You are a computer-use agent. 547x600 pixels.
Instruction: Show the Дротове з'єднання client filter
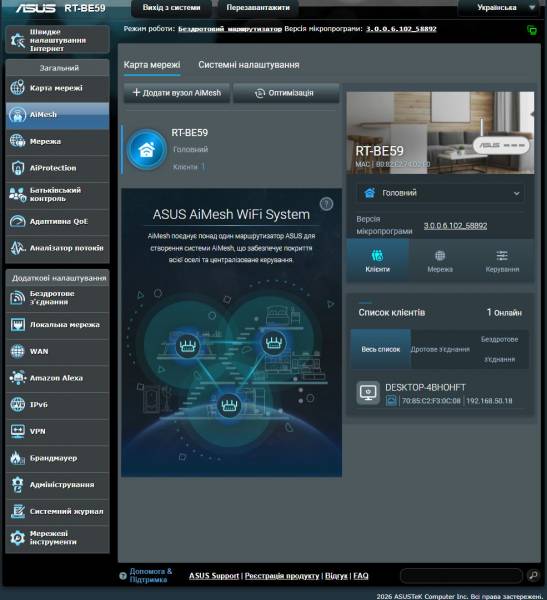click(440, 349)
